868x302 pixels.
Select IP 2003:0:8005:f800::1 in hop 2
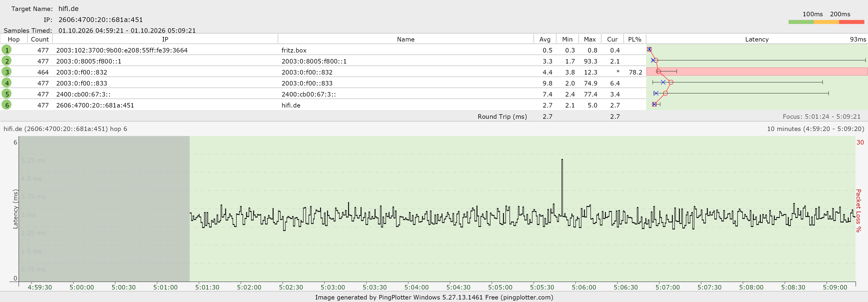click(89, 61)
